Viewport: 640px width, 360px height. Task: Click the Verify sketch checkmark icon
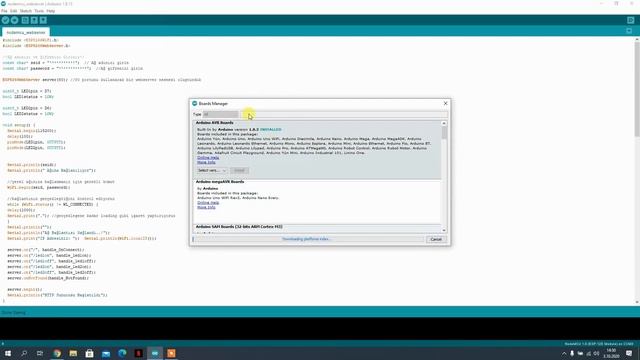[x=5, y=20]
